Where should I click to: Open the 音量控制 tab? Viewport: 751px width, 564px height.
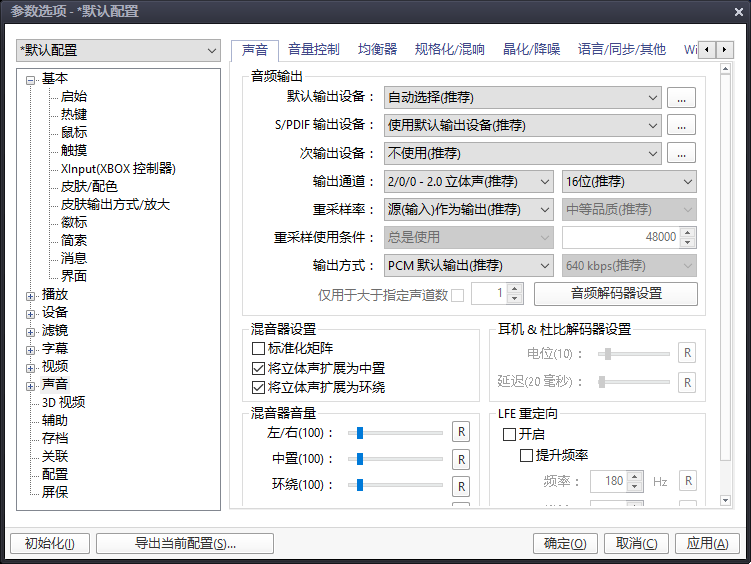click(x=313, y=49)
